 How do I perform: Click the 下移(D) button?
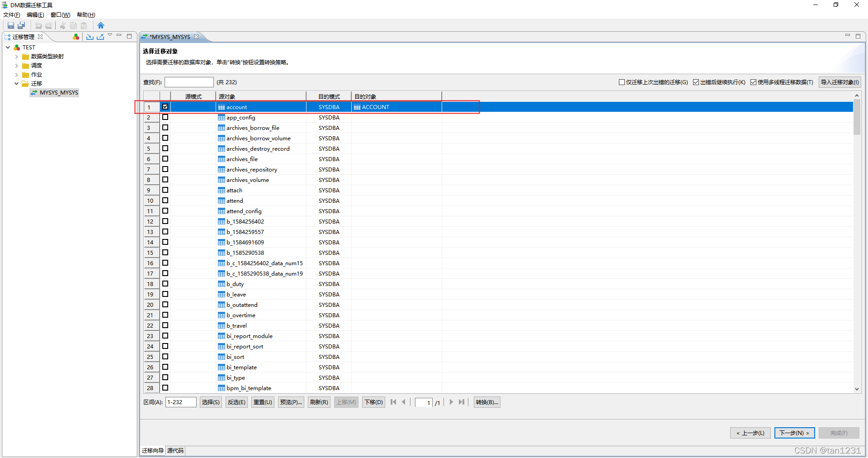click(374, 402)
